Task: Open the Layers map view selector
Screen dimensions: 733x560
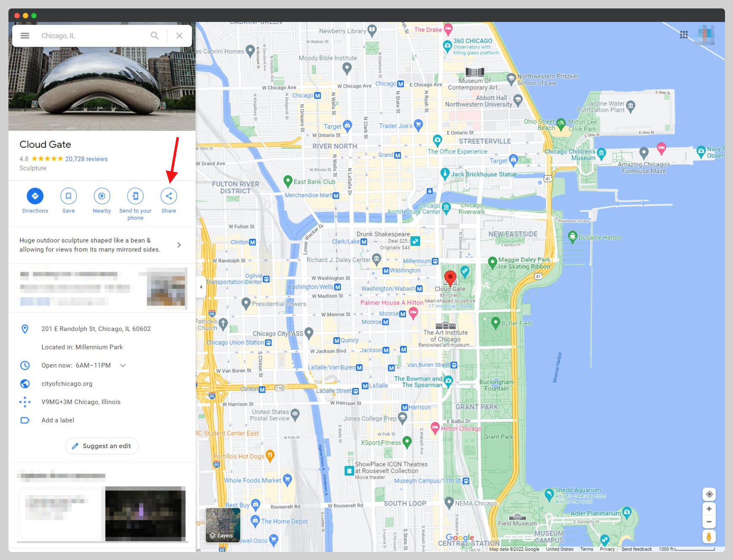Action: click(x=222, y=525)
